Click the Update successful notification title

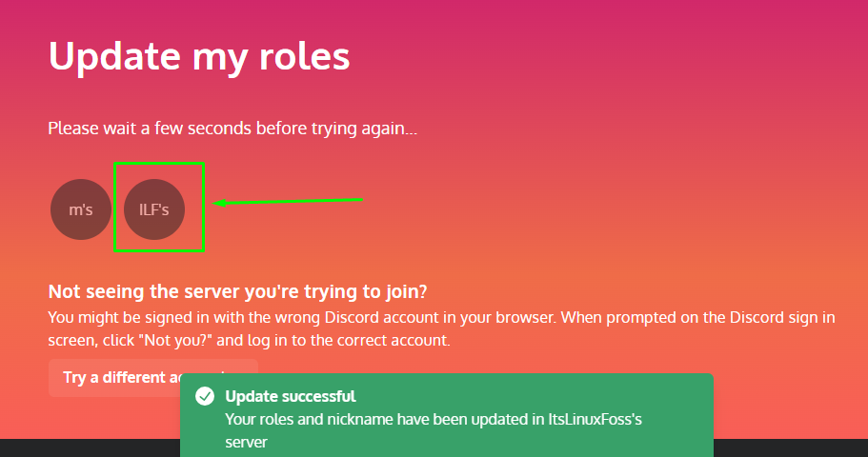(x=290, y=396)
